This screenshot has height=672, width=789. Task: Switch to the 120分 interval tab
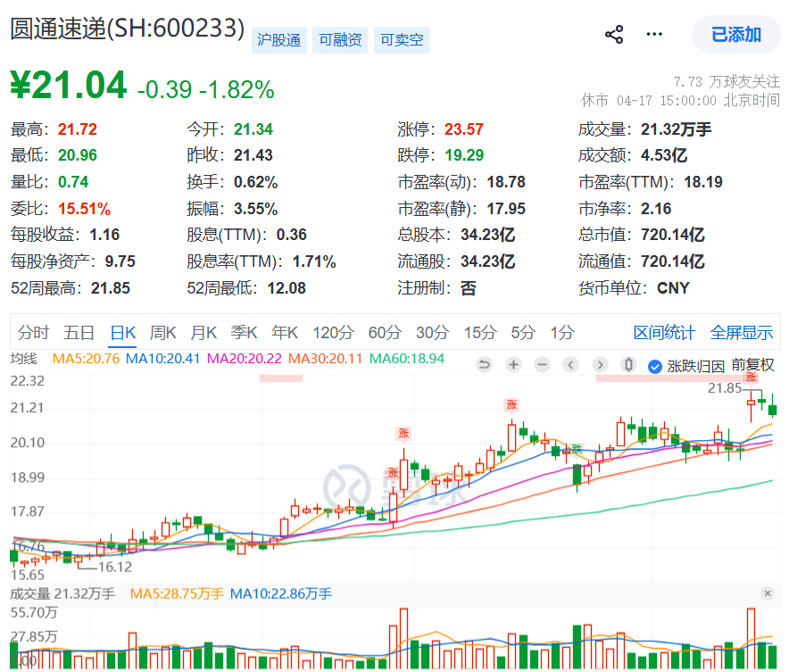click(x=334, y=333)
